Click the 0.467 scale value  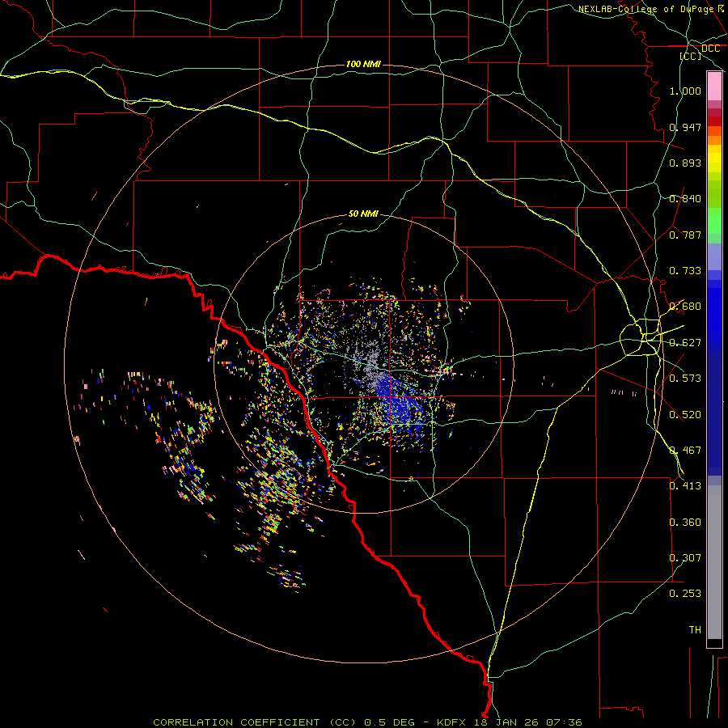pos(685,451)
